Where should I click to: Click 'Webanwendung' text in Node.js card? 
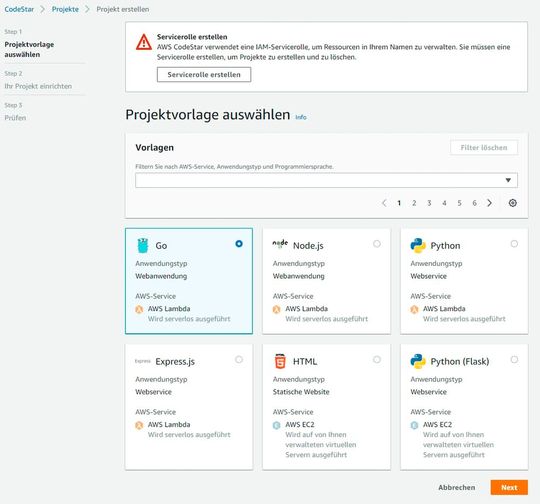point(299,276)
